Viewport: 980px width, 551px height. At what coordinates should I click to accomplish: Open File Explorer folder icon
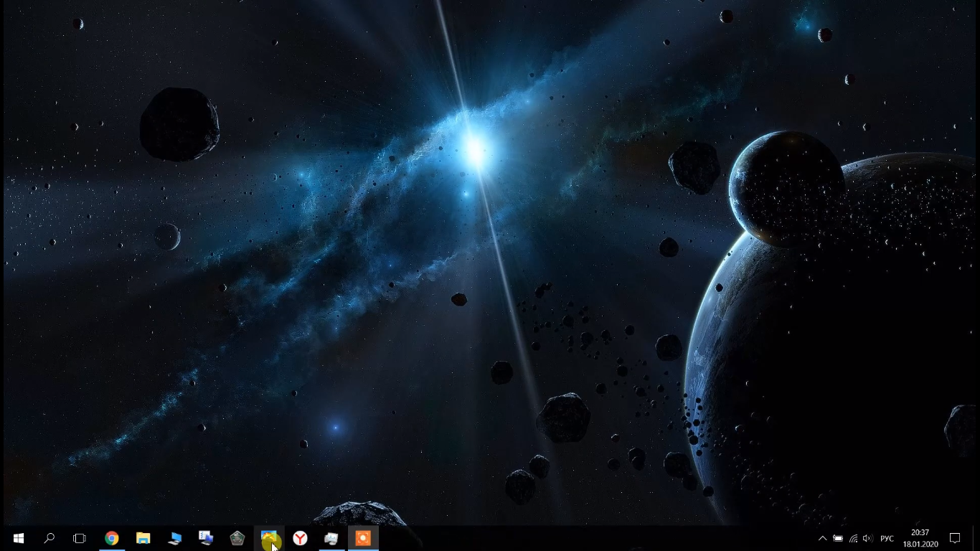[x=143, y=538]
